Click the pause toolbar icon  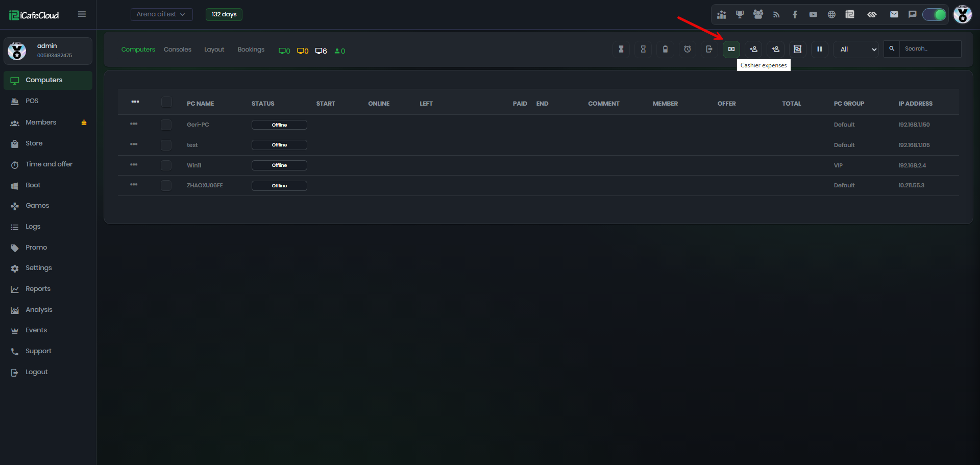(x=820, y=49)
